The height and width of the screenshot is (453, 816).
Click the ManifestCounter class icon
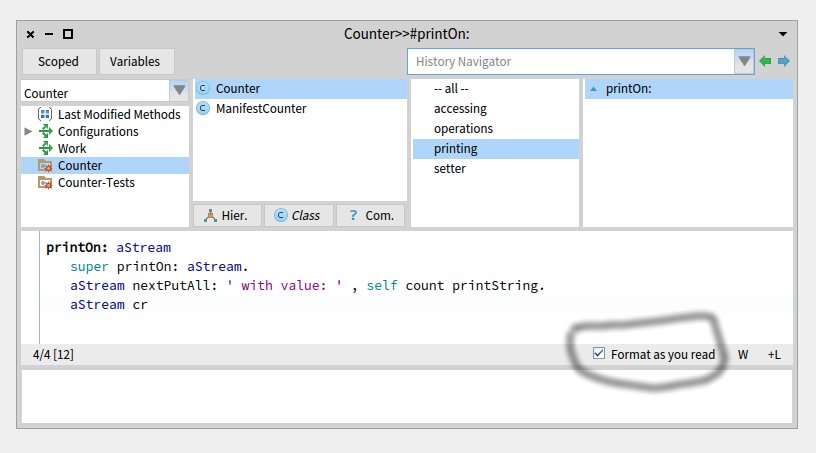pos(203,108)
